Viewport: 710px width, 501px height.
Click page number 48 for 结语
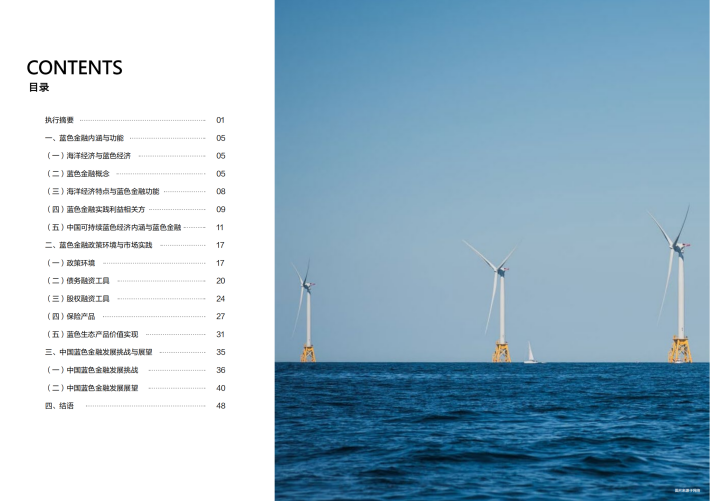click(x=221, y=406)
